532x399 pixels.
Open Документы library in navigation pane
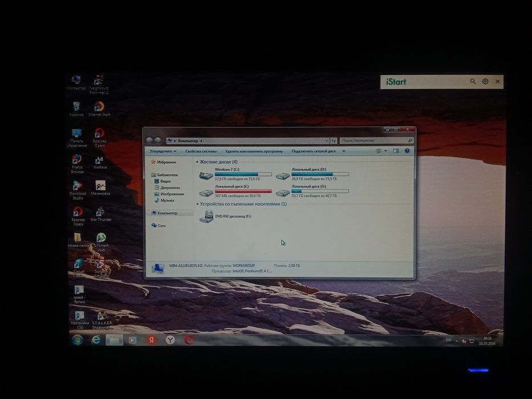[167, 188]
